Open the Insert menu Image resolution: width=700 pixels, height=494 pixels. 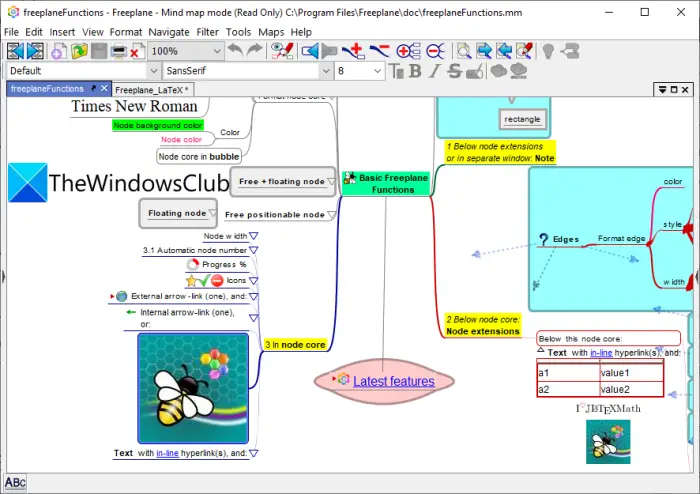(x=62, y=32)
